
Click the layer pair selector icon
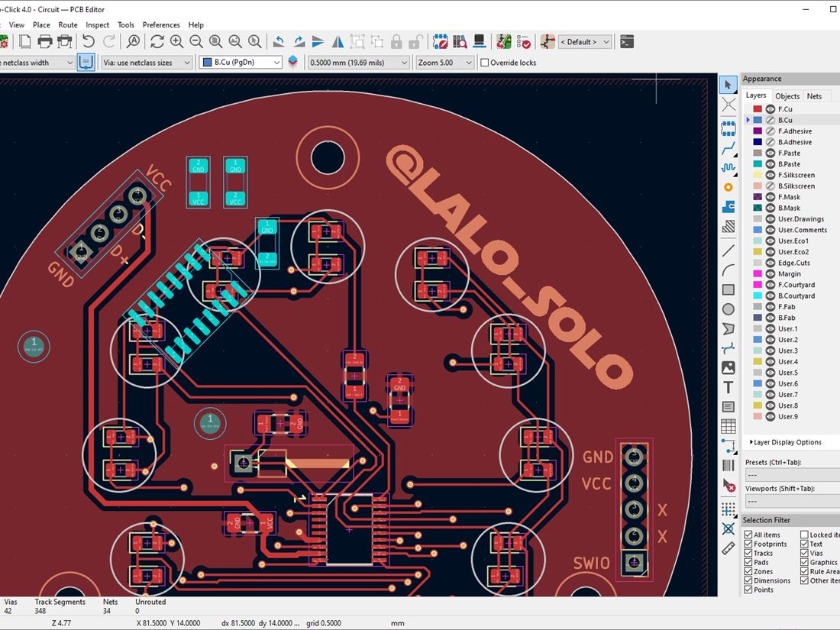pos(292,62)
